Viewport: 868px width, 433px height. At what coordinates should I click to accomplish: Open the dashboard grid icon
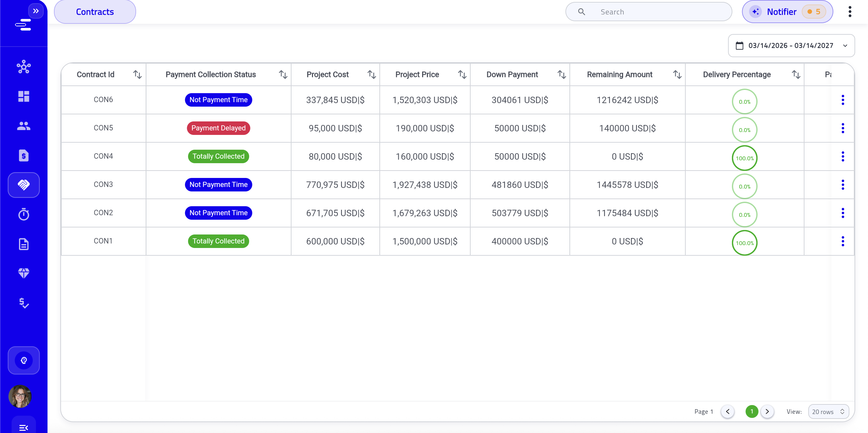coord(23,96)
